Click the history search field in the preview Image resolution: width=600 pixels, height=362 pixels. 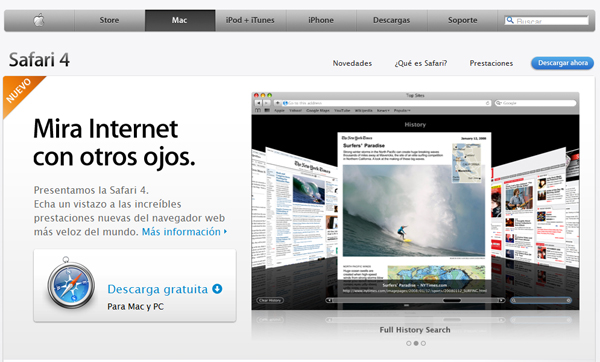tap(541, 300)
